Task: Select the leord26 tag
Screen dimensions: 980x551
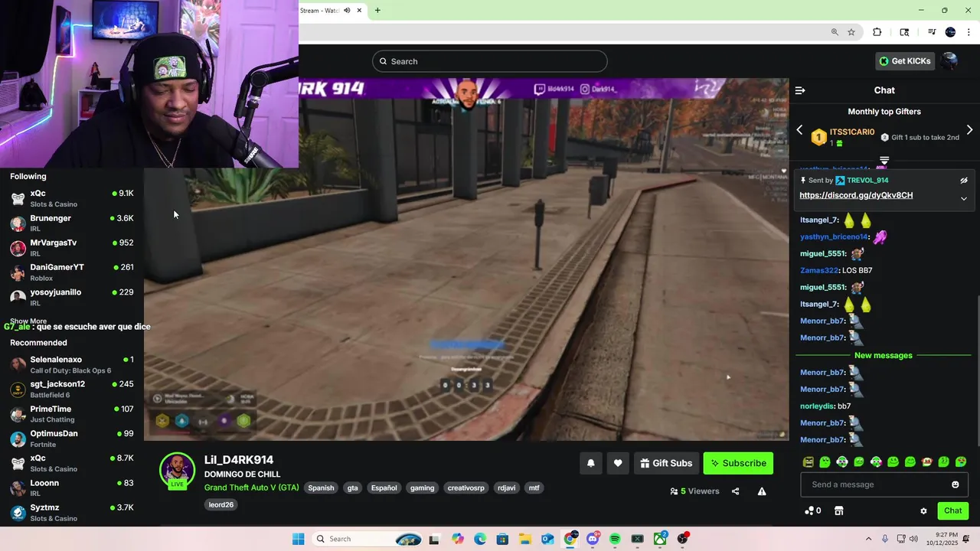Action: pyautogui.click(x=221, y=504)
